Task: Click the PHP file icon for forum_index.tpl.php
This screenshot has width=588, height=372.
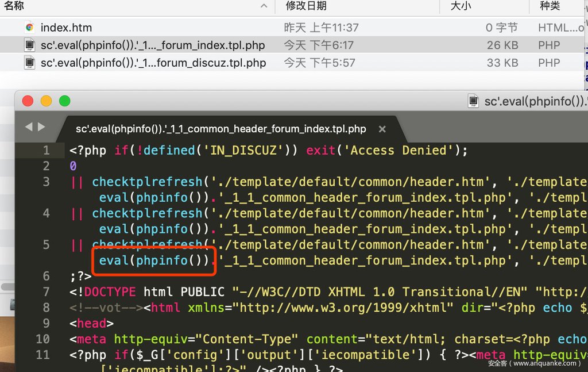Action: click(29, 45)
